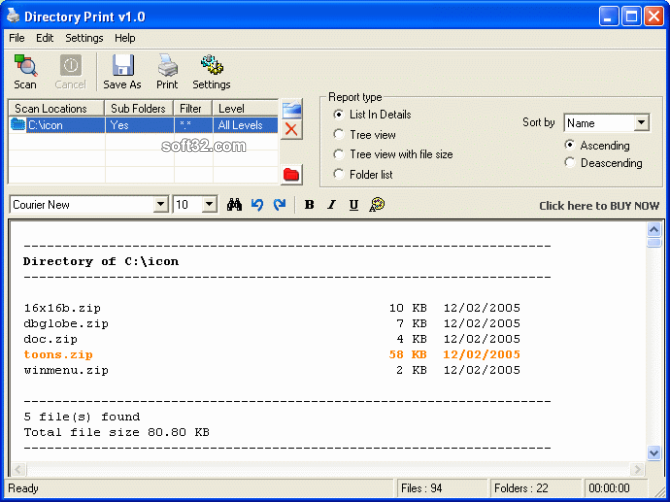The width and height of the screenshot is (670, 502).
Task: Click the '58 KB' size value
Action: [408, 355]
